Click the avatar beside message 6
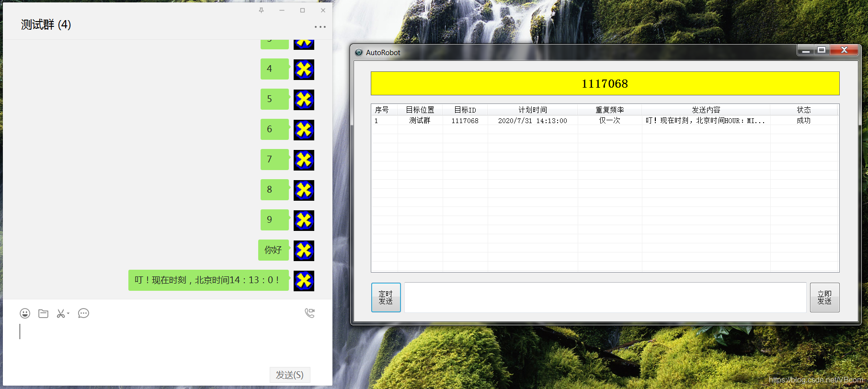This screenshot has height=389, width=868. pos(304,130)
